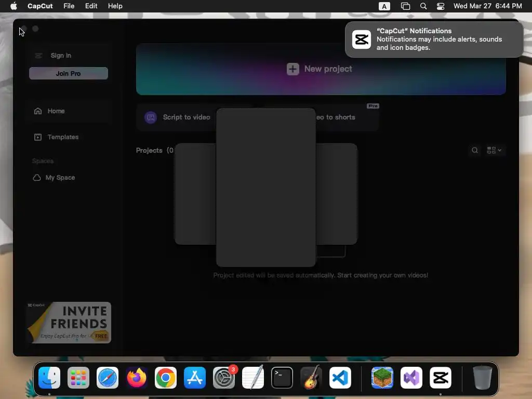Open Spotlight search in menu bar
The width and height of the screenshot is (532, 399).
423,6
